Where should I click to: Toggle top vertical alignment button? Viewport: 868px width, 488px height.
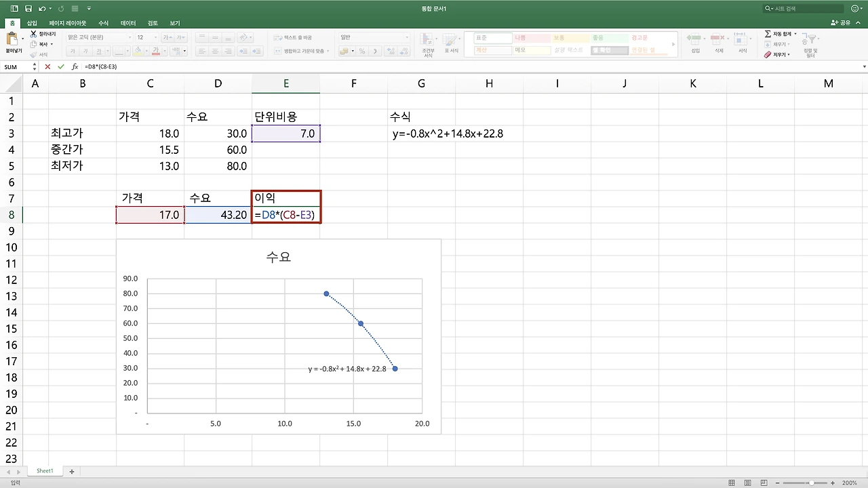[x=201, y=38]
